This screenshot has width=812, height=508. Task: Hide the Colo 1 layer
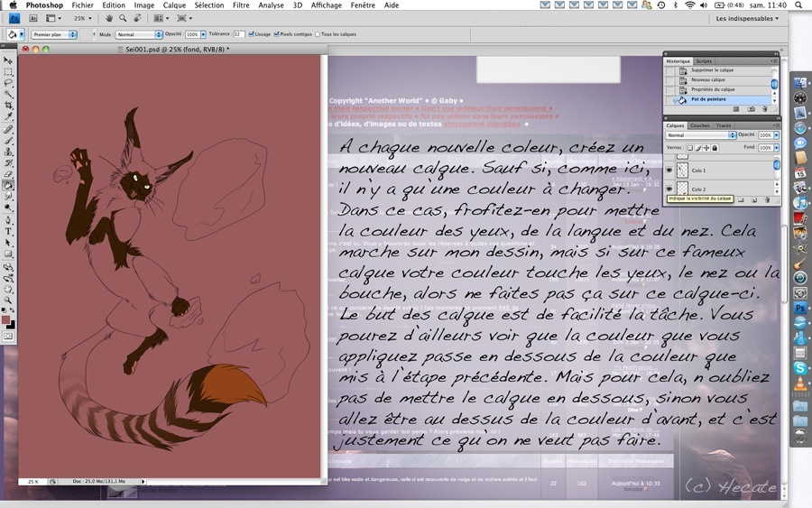669,171
